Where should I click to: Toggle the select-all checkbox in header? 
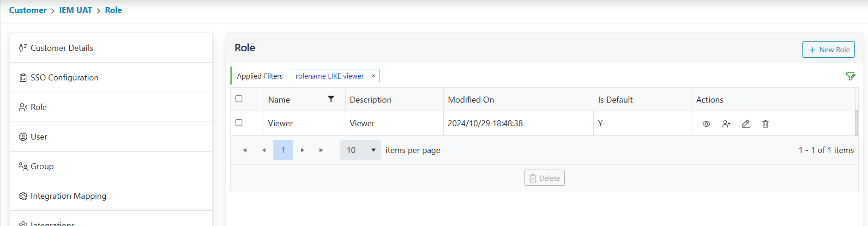coord(239,98)
